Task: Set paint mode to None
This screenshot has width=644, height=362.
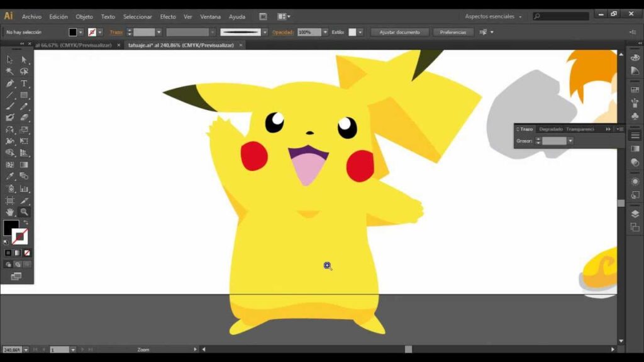Action: pyautogui.click(x=26, y=253)
